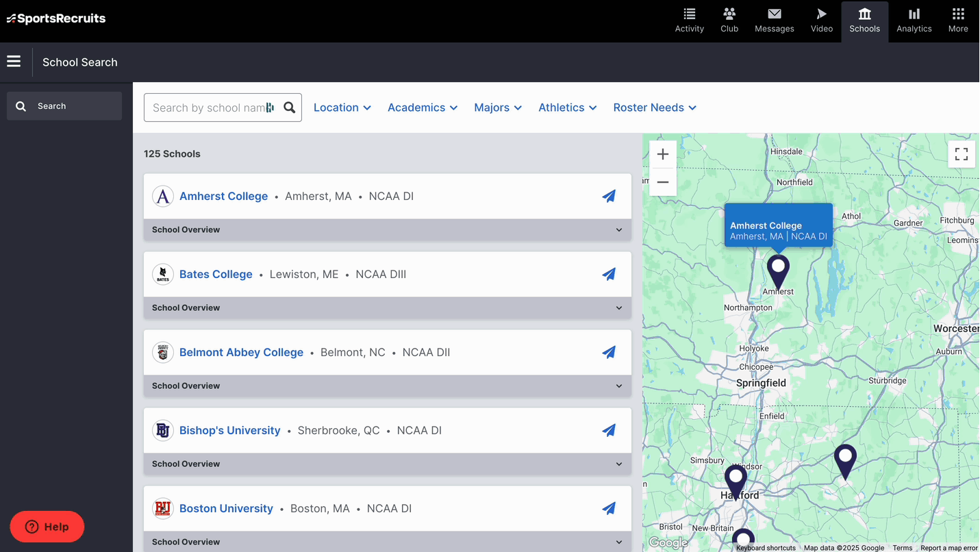Click paper plane icon for Belmont Abbey College
The height and width of the screenshot is (552, 980).
pos(609,352)
